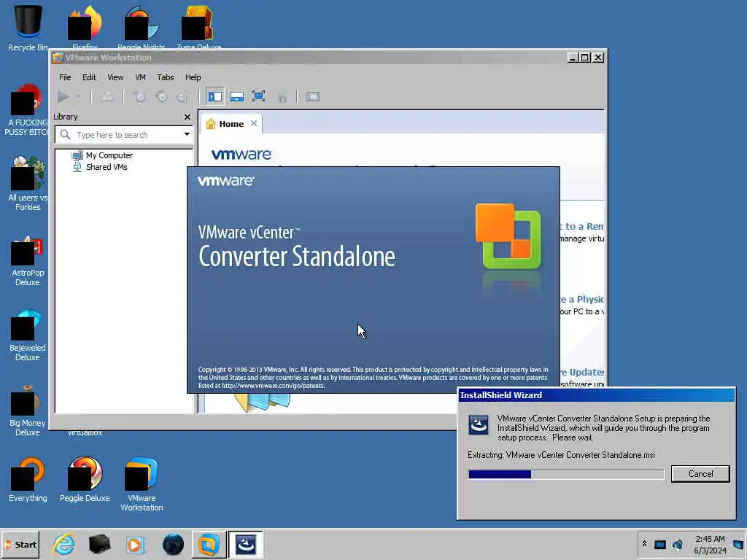Click the Unity mode toolbar icon

point(282,97)
